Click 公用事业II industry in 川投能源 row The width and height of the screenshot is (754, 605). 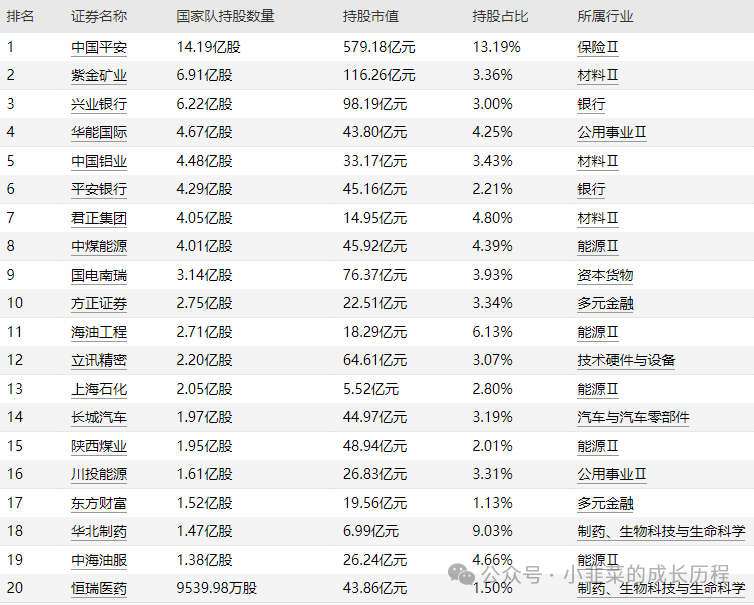[x=612, y=475]
